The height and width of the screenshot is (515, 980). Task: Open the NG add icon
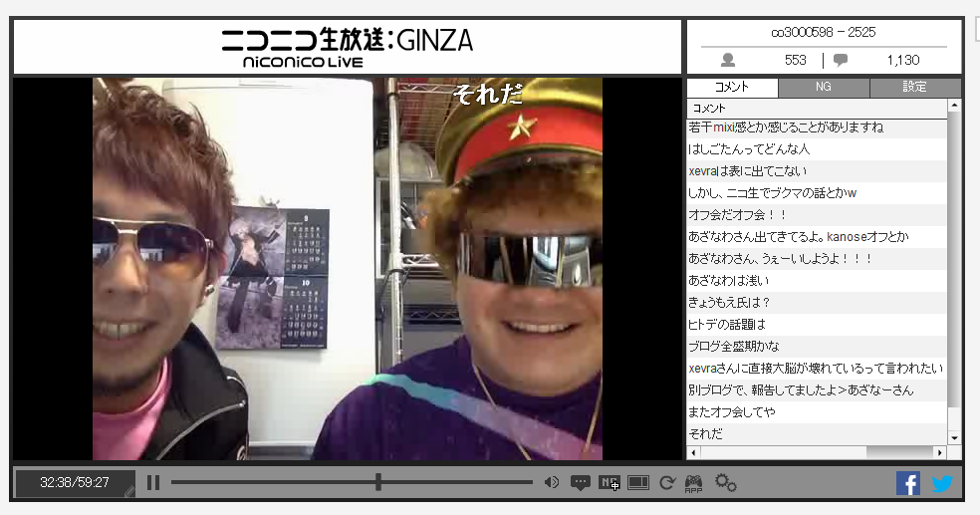(609, 482)
